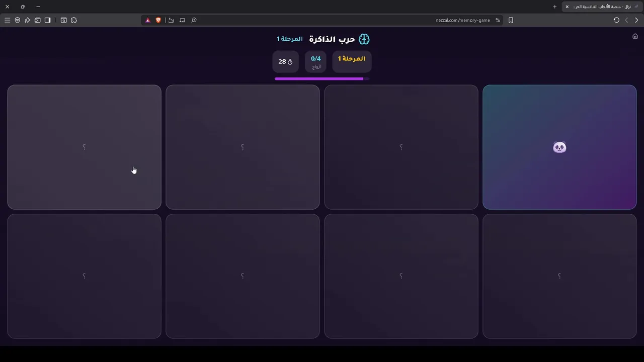Screen dimensions: 644x362
Task: Open the Leo AI sparkle icon
Action: pyautogui.click(x=27, y=20)
